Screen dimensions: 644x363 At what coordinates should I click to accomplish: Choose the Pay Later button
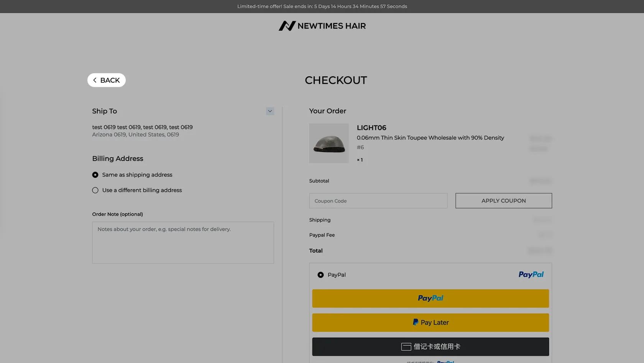coord(430,322)
